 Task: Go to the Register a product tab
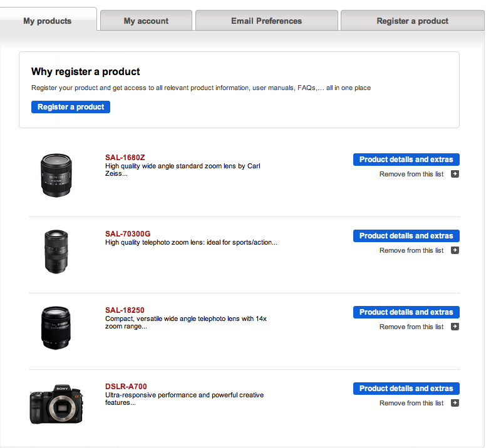(x=412, y=21)
